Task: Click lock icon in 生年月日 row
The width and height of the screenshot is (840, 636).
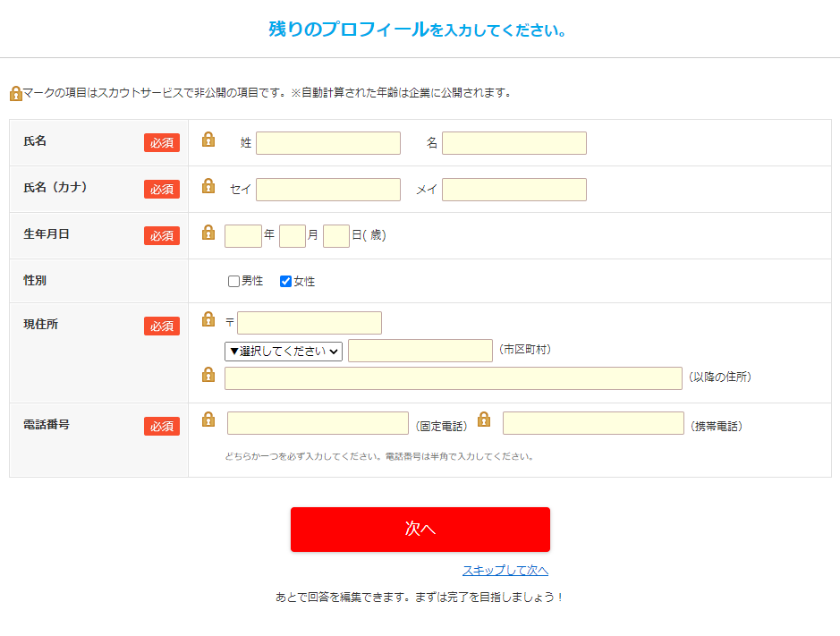Action: click(208, 233)
